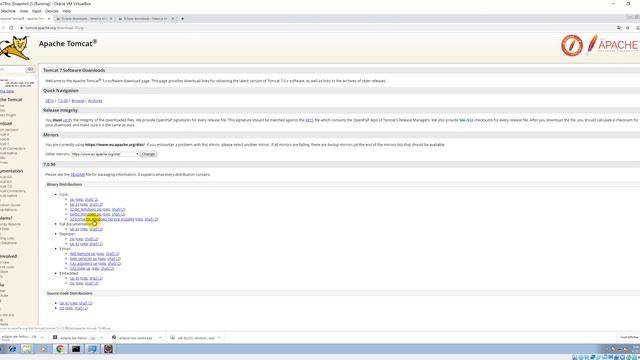Open the Devices menu
Image resolution: width=640 pixels, height=360 pixels.
51,11
